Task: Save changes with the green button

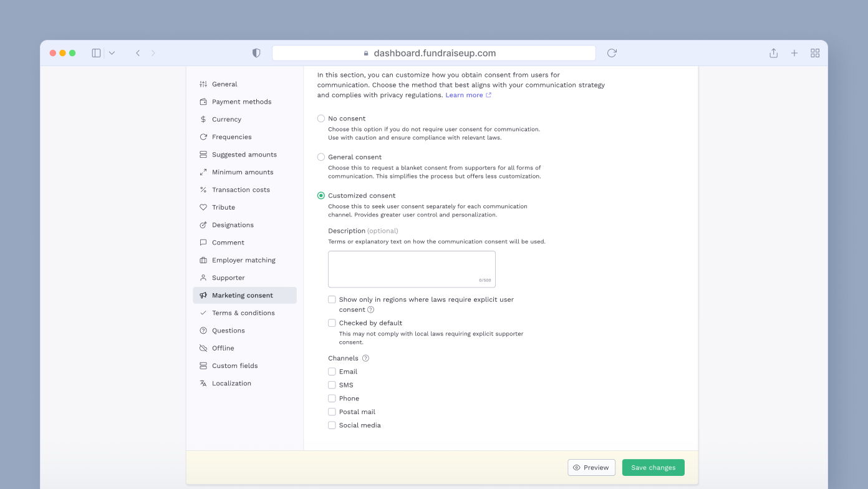Action: [x=653, y=467]
